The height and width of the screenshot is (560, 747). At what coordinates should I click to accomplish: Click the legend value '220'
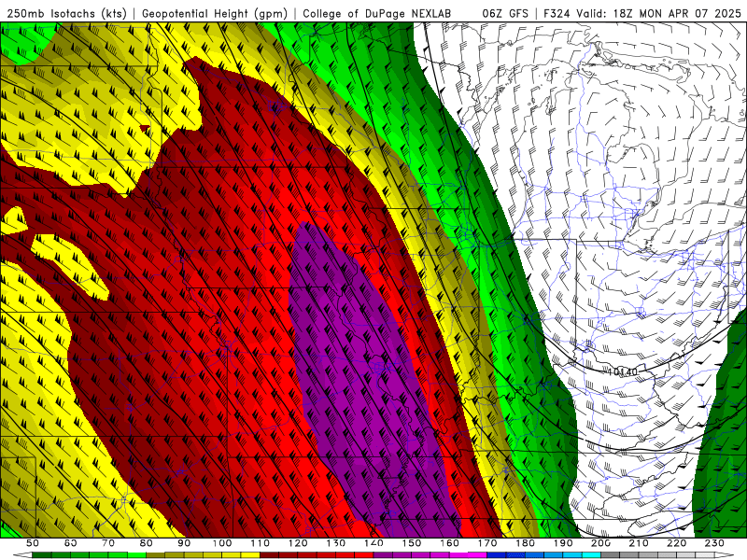676,543
